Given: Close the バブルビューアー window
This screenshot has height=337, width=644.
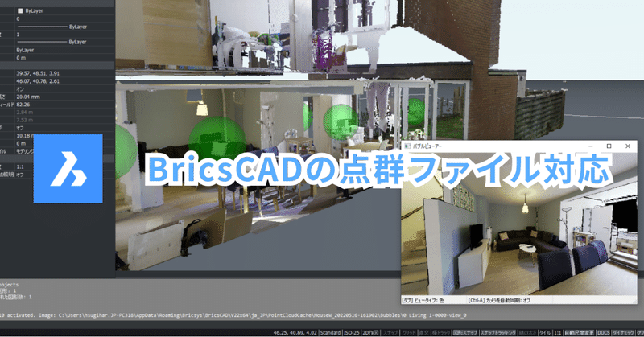Looking at the screenshot, I should (628, 146).
